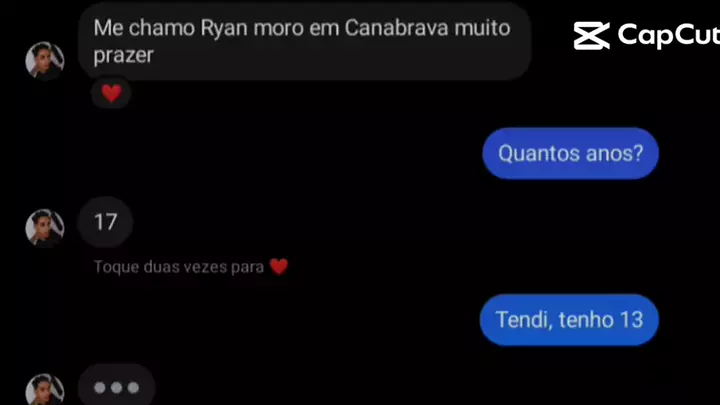
Task: Click the question mark in 'Quantos anos?'
Action: [x=638, y=153]
